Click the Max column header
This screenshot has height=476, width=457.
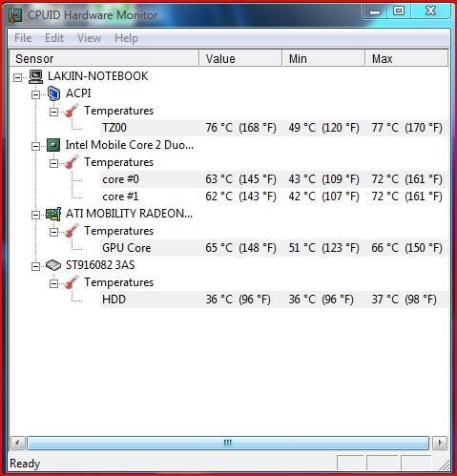[406, 58]
